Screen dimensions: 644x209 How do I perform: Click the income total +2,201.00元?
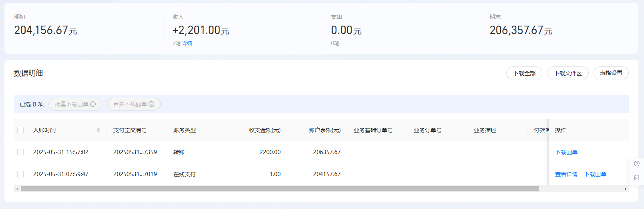pos(201,30)
